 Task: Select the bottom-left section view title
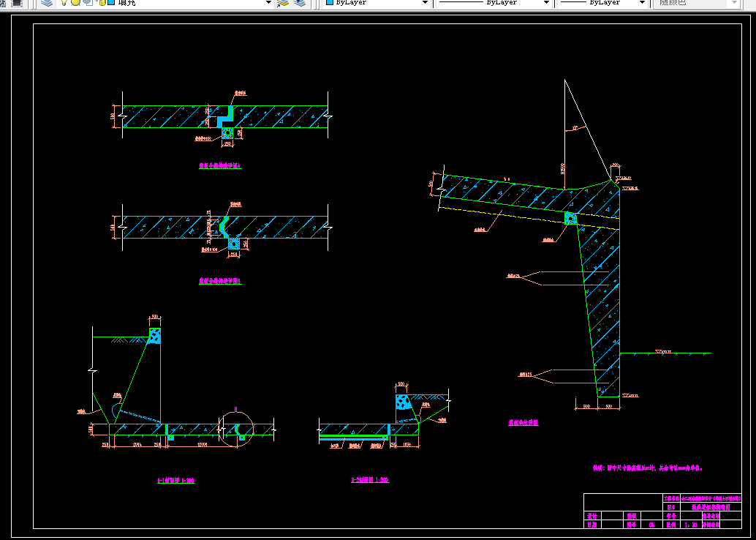pos(176,481)
